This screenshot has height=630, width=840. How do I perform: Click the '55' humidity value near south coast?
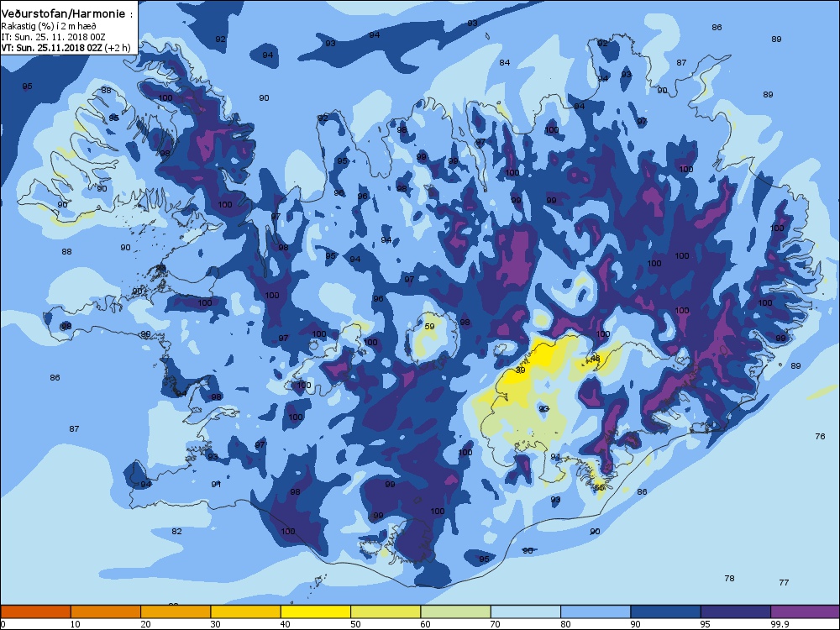pyautogui.click(x=600, y=487)
